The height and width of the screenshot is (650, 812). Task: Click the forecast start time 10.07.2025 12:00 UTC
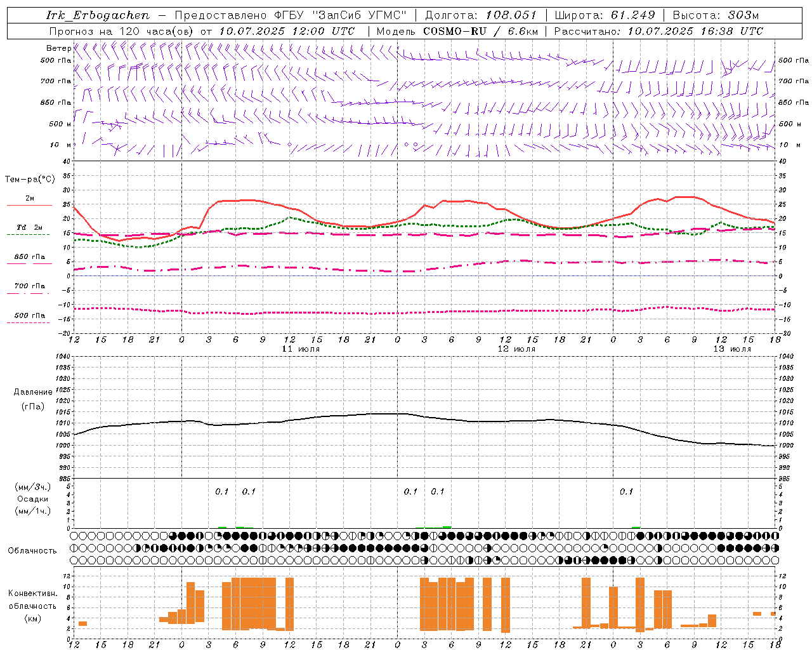pyautogui.click(x=287, y=31)
